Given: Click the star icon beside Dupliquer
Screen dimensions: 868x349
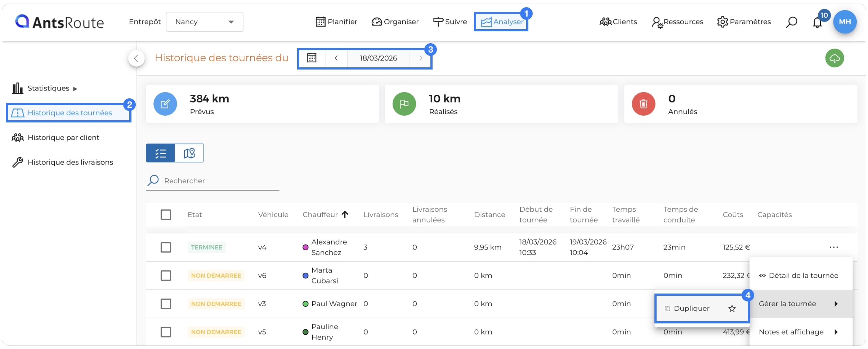Looking at the screenshot, I should (732, 309).
